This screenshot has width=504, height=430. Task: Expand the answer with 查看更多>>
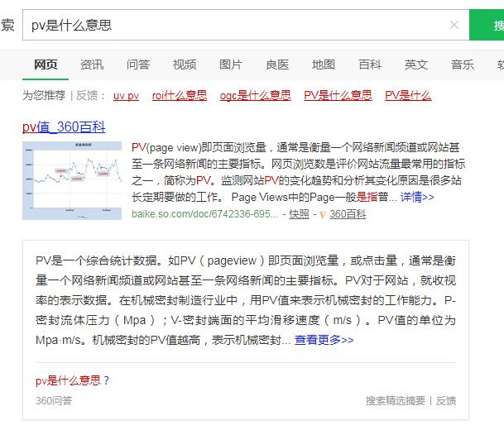(x=324, y=340)
